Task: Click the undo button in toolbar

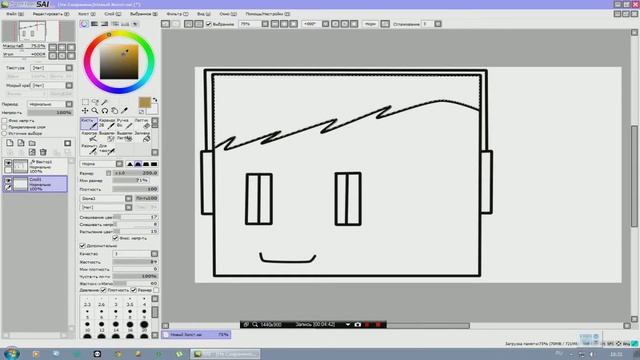Action: tap(165, 24)
